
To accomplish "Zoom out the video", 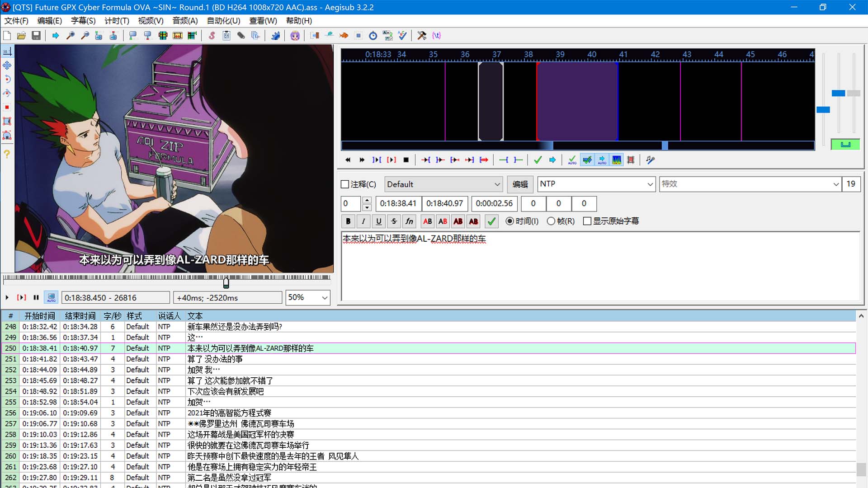I will 85,36.
